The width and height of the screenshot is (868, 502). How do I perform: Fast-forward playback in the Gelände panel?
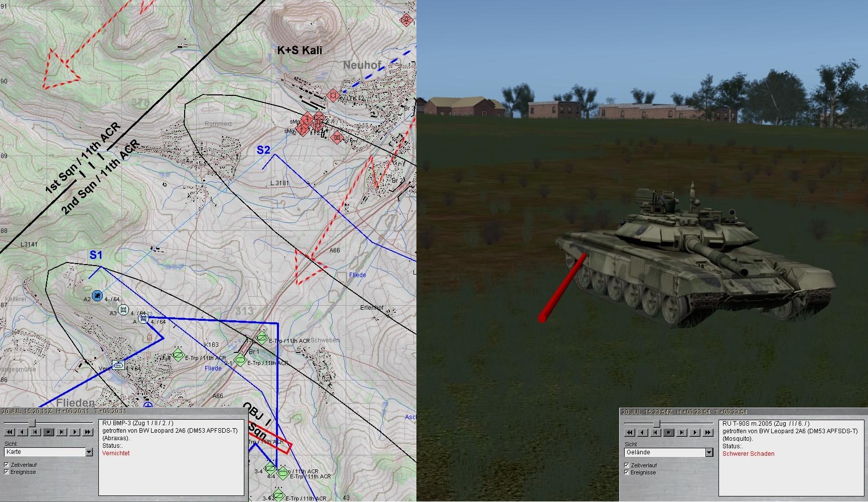click(707, 432)
